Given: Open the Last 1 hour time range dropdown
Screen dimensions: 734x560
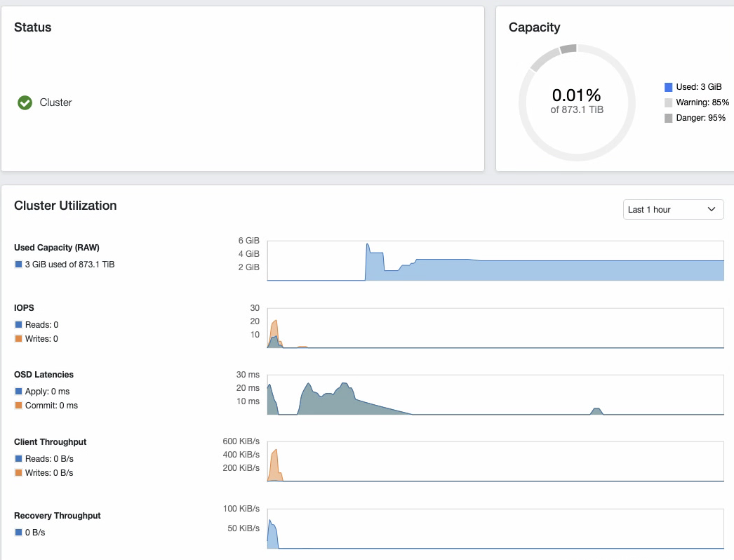Looking at the screenshot, I should click(x=673, y=209).
